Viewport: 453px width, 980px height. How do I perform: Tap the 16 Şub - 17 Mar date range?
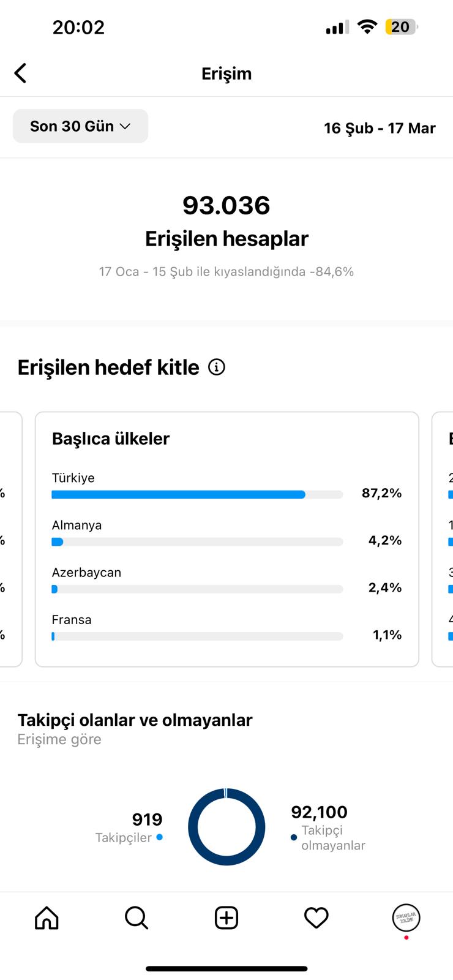point(380,128)
